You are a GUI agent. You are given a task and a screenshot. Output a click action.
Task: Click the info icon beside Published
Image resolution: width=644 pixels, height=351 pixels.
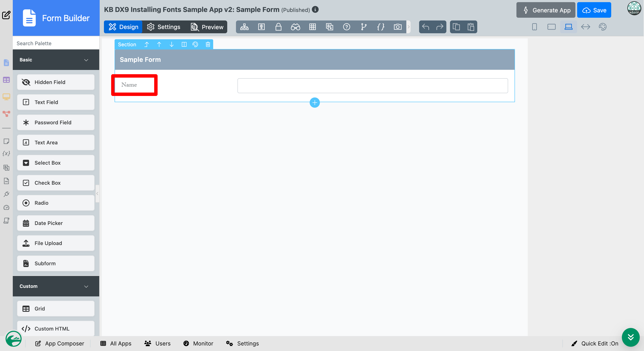(x=315, y=10)
